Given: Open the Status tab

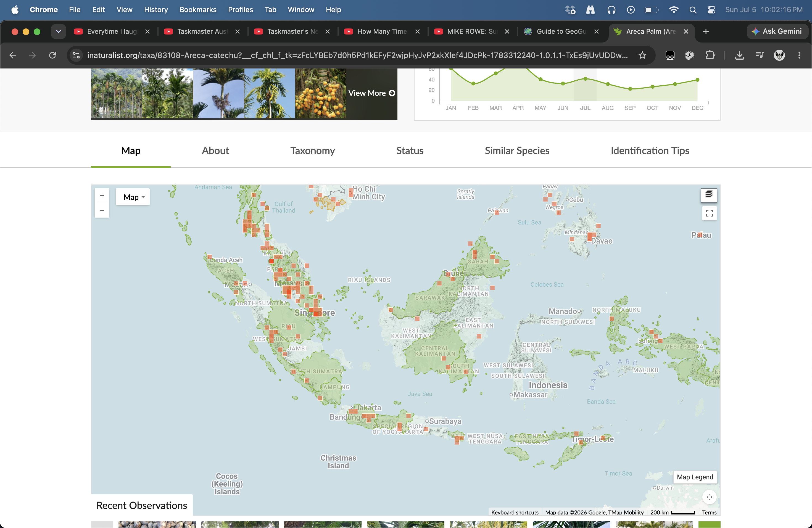Looking at the screenshot, I should tap(409, 151).
